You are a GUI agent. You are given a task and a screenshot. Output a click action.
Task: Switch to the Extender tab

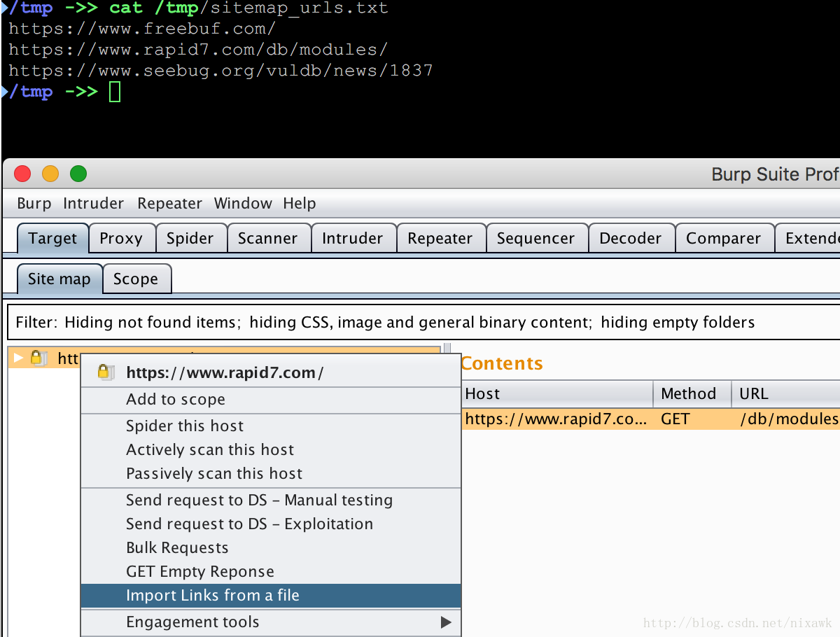[x=808, y=238]
